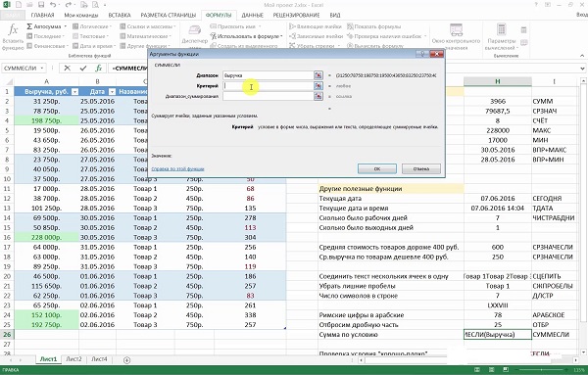
Task: Switch to the ВИД ribbon tab
Action: pyautogui.click(x=335, y=16)
